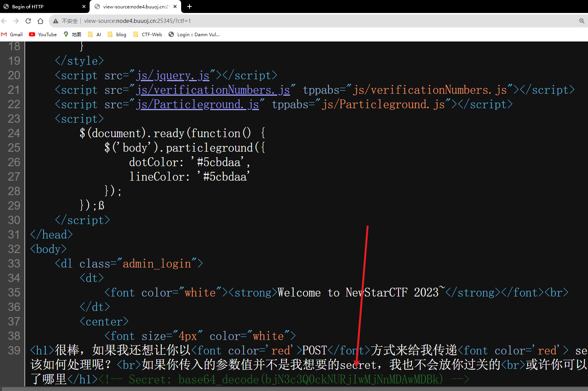
Task: Click the $(document).ready(function() text
Action: coord(165,133)
